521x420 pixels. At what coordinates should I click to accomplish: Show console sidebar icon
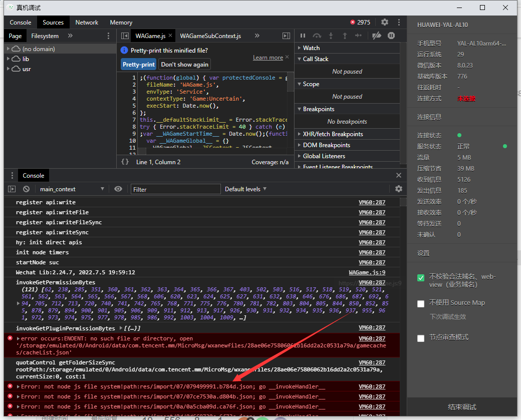tap(12, 189)
